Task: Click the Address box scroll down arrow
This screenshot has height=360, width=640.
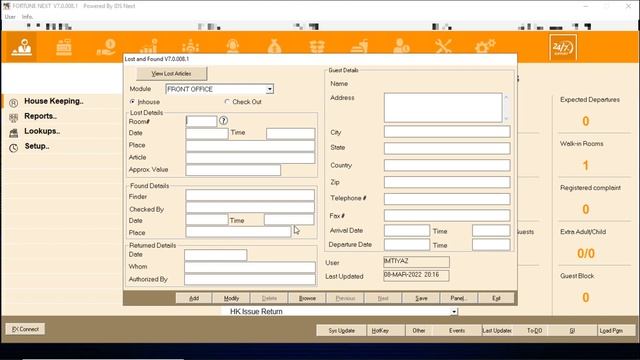Action: (x=507, y=118)
